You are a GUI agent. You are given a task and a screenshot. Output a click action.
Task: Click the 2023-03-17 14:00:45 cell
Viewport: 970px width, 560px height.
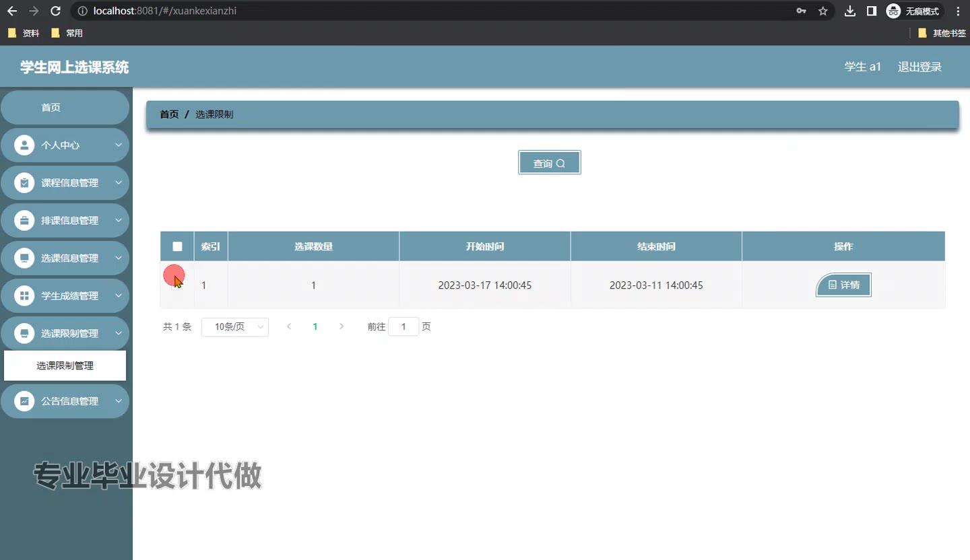point(485,285)
